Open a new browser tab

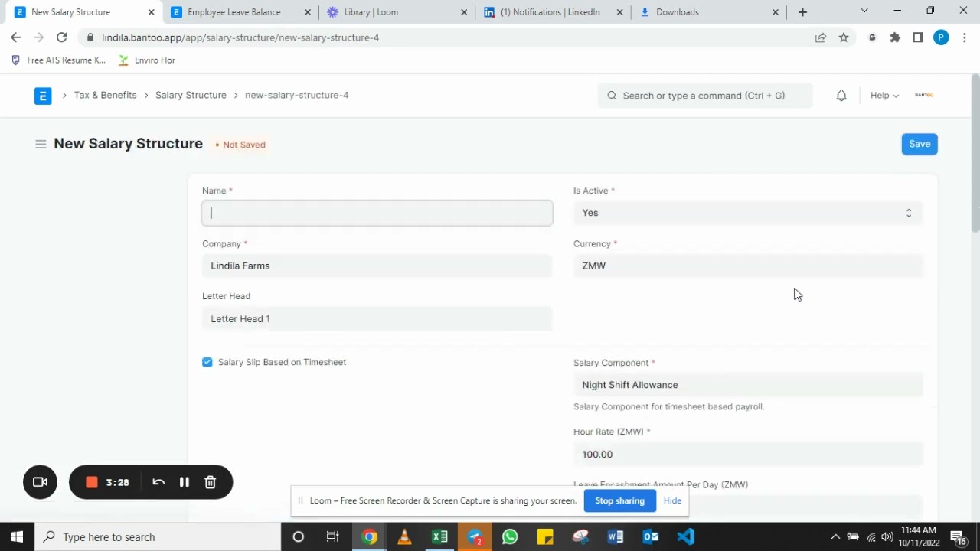click(x=802, y=12)
